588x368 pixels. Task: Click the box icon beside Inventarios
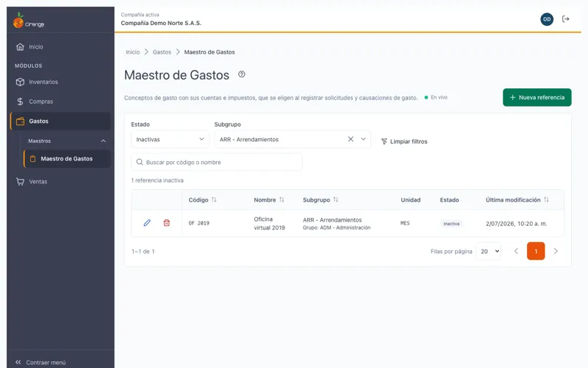click(x=21, y=82)
